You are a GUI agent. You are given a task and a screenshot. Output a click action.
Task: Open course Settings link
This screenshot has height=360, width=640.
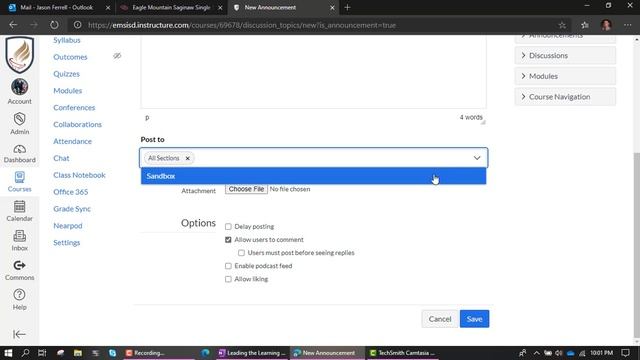pos(67,242)
